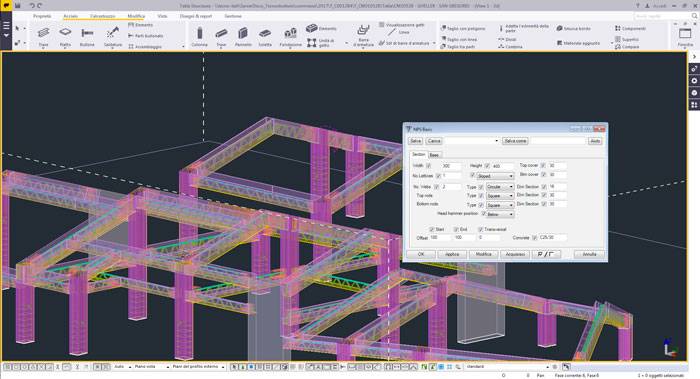Toggle the Top cover checkbox
The image size is (700, 379).
(x=543, y=165)
